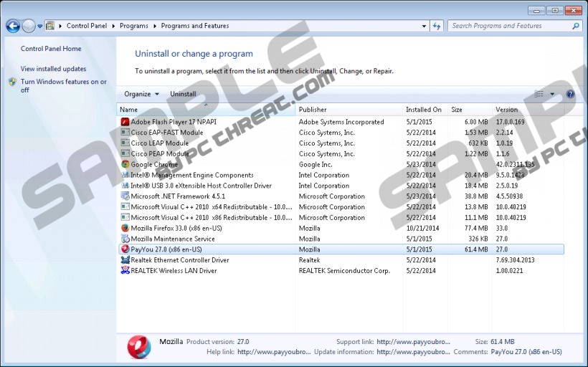The height and width of the screenshot is (367, 588).
Task: Open the Organize menu
Action: pyautogui.click(x=141, y=94)
